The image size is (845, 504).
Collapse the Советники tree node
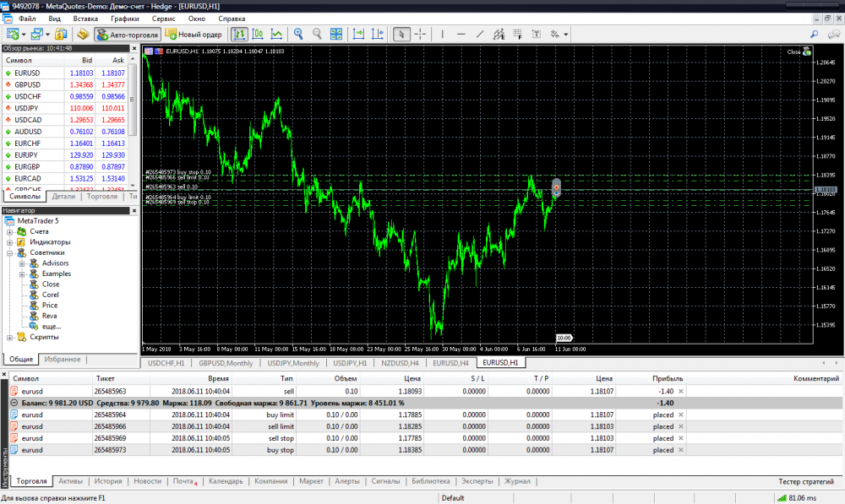point(9,252)
